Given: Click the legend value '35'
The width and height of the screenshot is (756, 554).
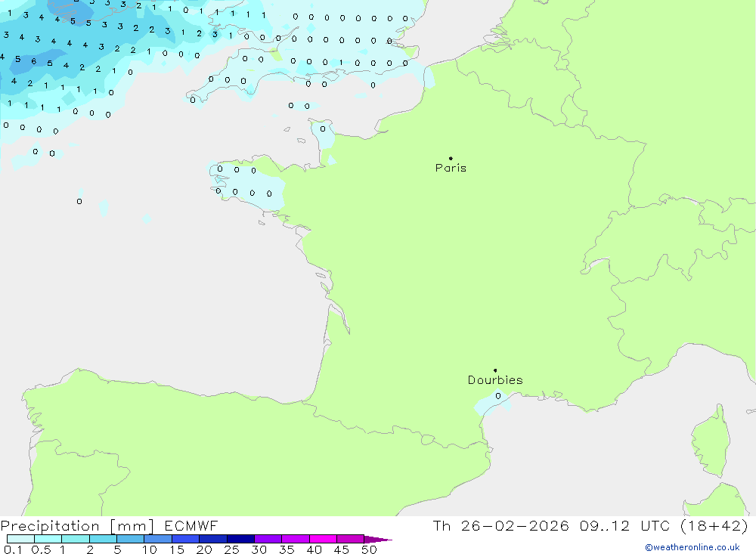Looking at the screenshot, I should click(287, 549).
